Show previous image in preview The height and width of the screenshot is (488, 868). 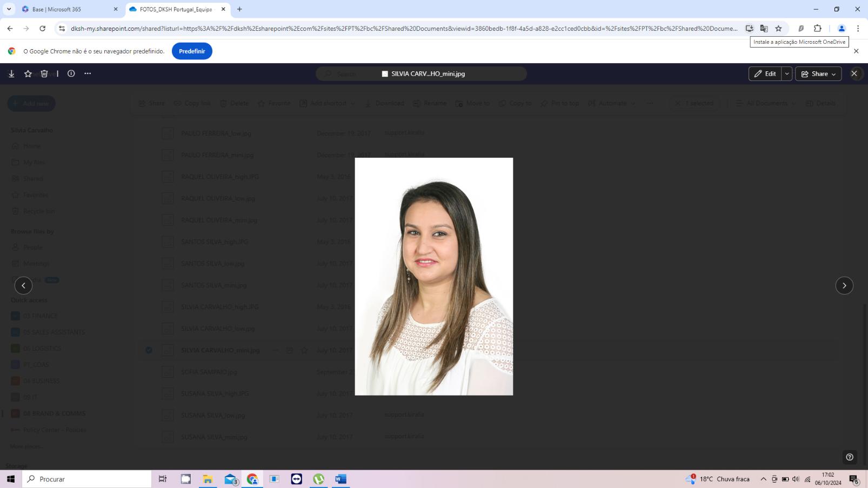(x=23, y=285)
